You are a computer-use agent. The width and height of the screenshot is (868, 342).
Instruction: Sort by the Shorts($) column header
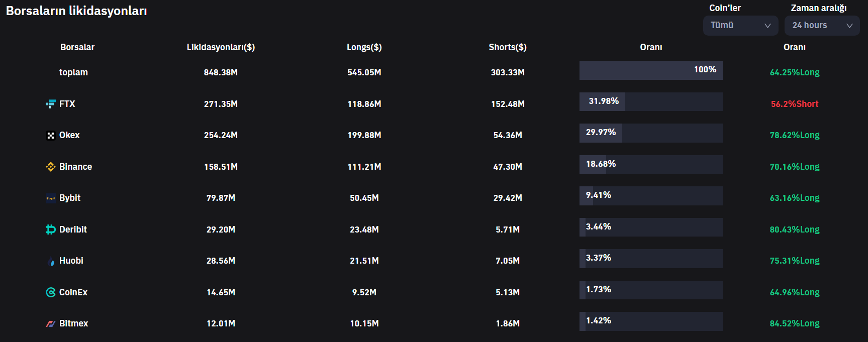[x=508, y=47]
